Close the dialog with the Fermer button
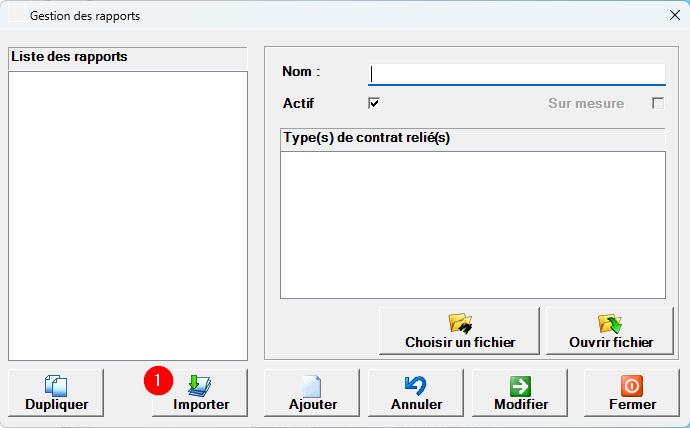 coord(632,393)
